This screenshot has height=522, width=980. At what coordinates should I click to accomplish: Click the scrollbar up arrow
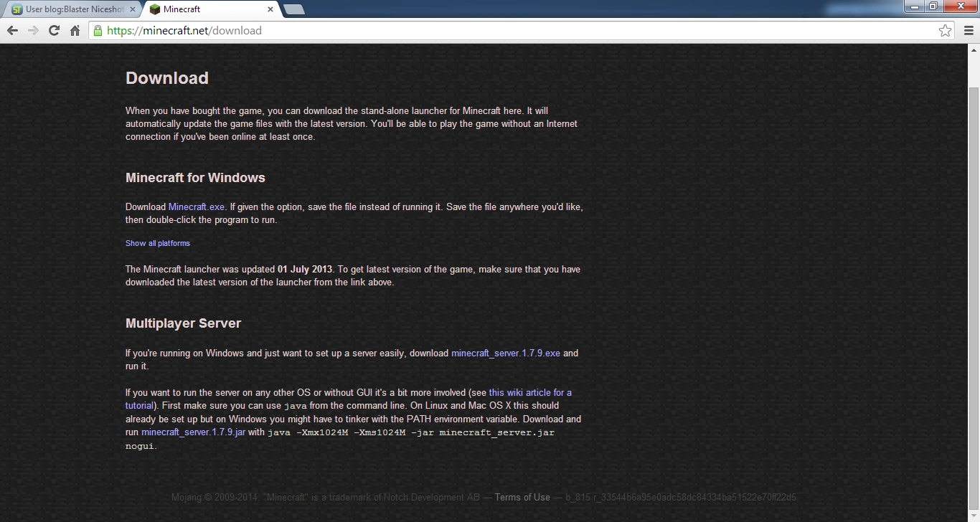[x=974, y=50]
